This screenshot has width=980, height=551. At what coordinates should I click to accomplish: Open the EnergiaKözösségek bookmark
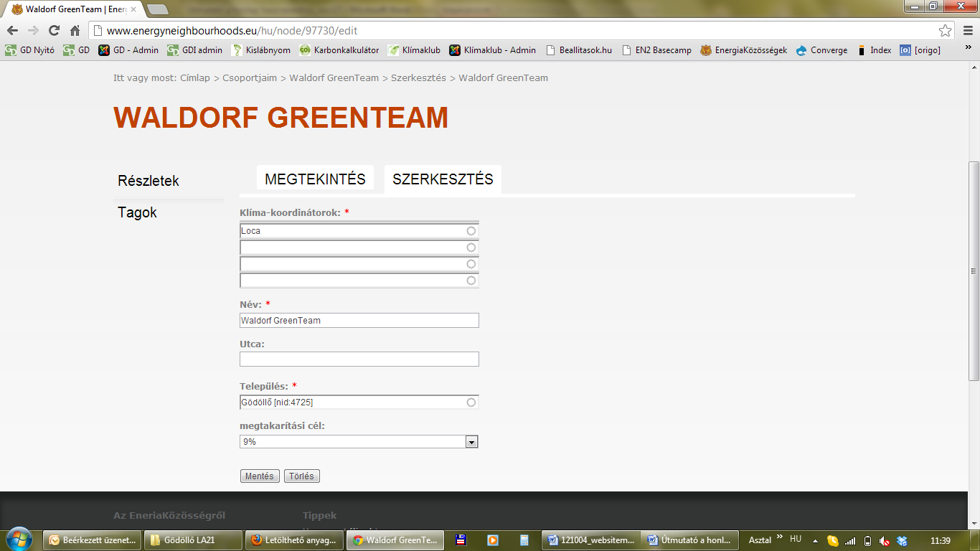click(x=744, y=50)
